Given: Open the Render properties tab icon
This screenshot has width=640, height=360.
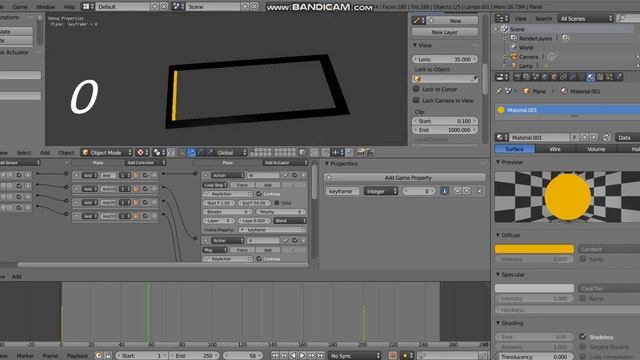Looking at the screenshot, I should click(x=517, y=77).
